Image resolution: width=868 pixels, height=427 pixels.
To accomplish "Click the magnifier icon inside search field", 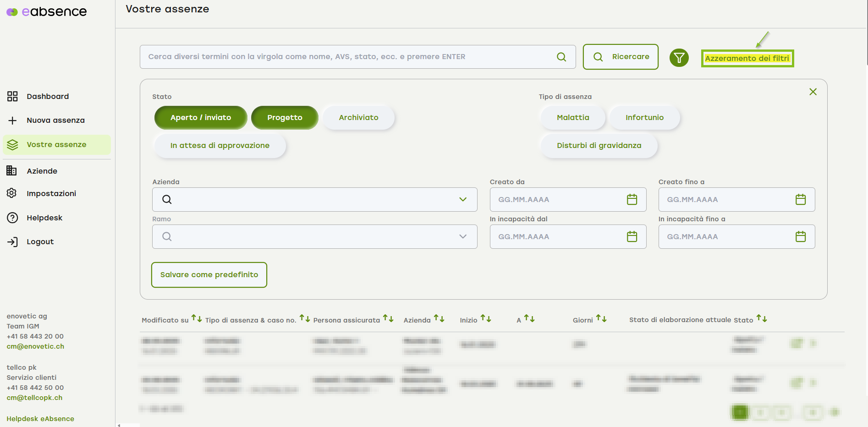I will 561,57.
